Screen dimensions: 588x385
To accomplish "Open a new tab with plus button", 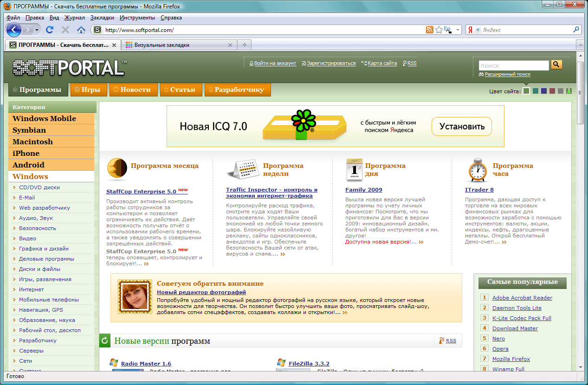I will click(x=244, y=45).
